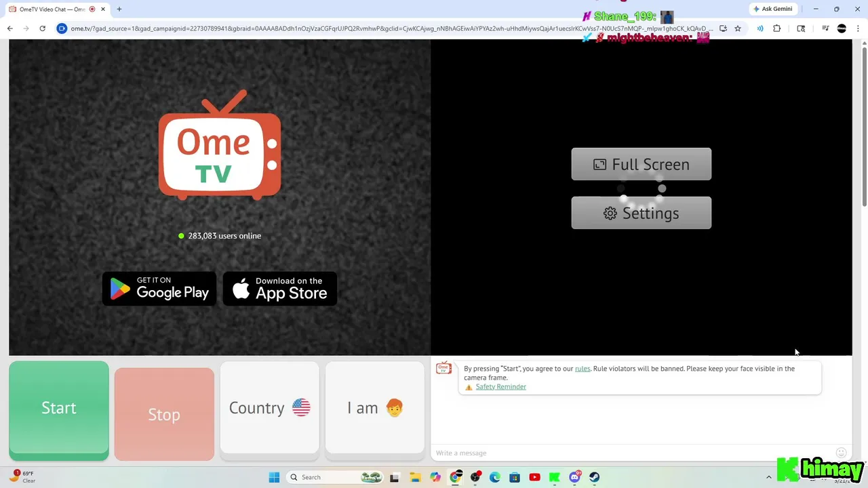Image resolution: width=868 pixels, height=488 pixels.
Task: Open the Windows Start menu
Action: (x=274, y=477)
